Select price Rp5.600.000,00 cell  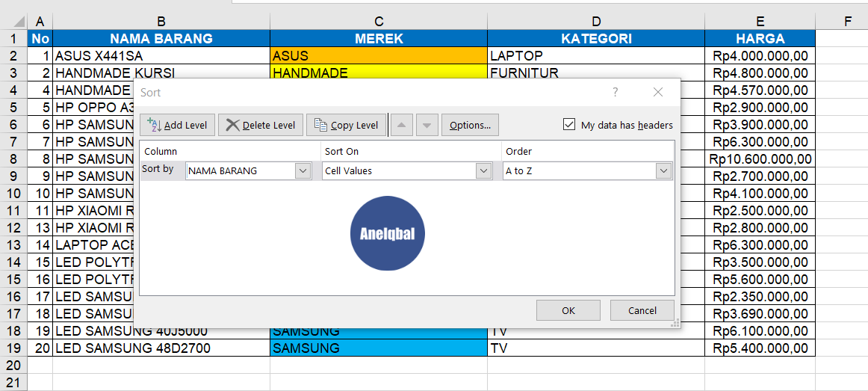point(760,280)
